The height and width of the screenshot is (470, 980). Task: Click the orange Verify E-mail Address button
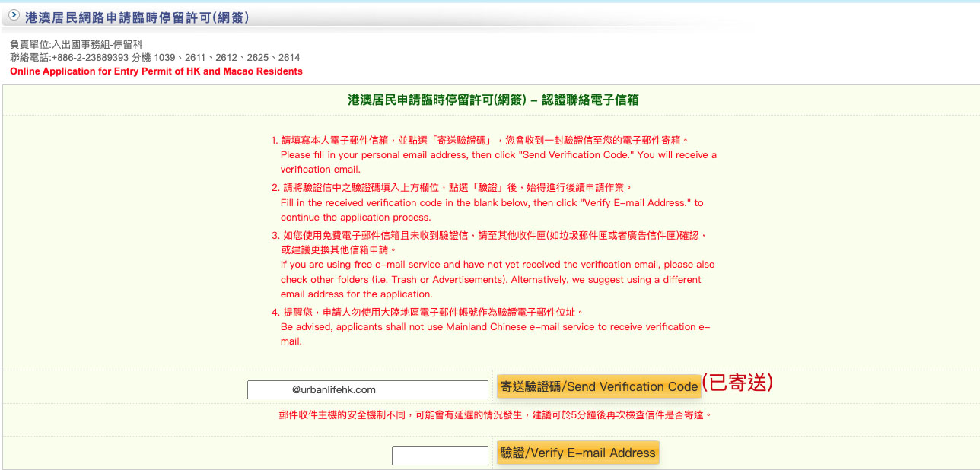577,452
